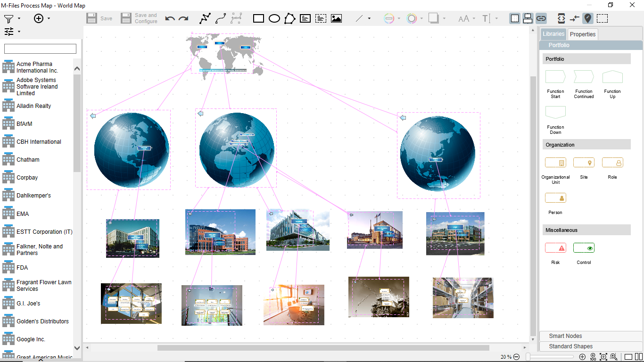Toggle the link mode button
This screenshot has width=644, height=362.
541,18
